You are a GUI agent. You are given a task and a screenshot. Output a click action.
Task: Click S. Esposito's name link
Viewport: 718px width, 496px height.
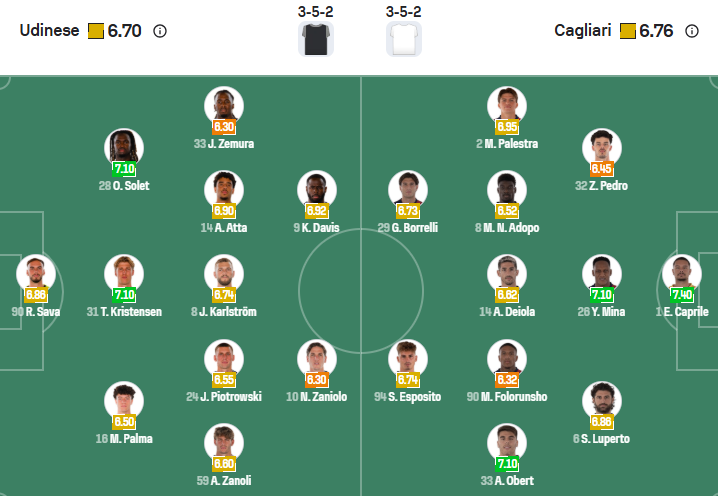point(408,397)
